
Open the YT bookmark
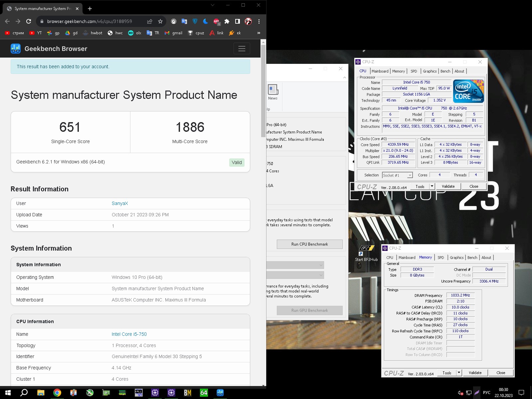tap(36, 33)
